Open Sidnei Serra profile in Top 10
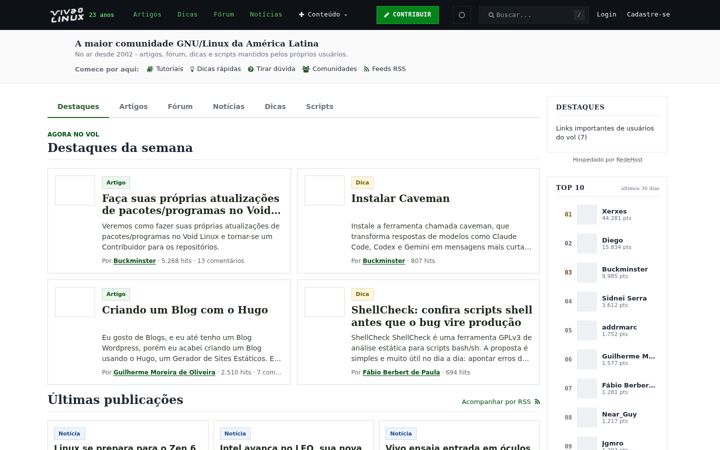Screen dimensions: 720x450 (x=624, y=298)
